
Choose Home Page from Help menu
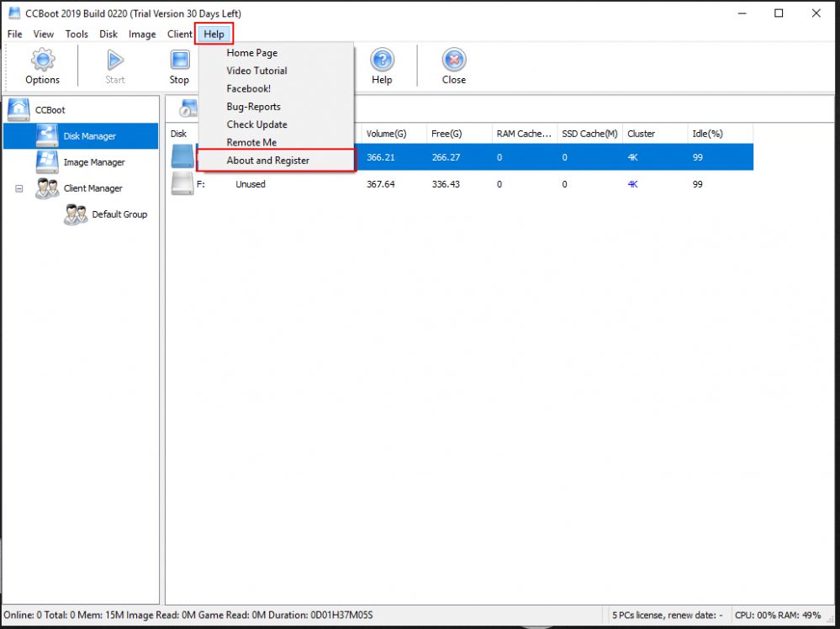click(x=251, y=52)
